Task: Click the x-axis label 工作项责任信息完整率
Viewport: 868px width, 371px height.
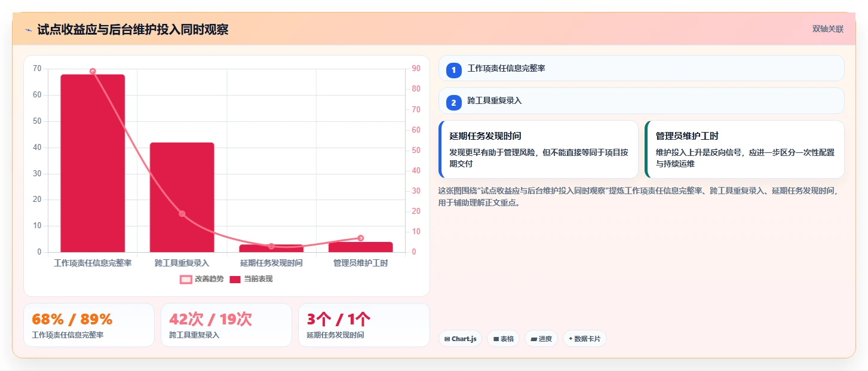Action: click(93, 263)
